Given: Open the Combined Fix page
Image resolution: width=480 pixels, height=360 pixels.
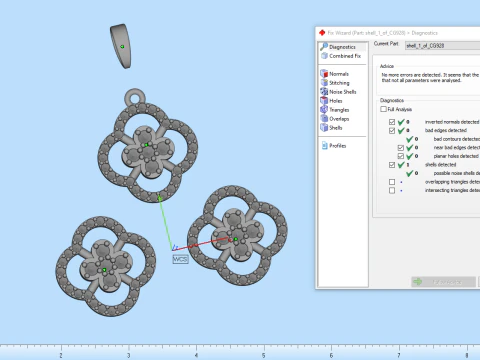Looking at the screenshot, I should click(341, 56).
